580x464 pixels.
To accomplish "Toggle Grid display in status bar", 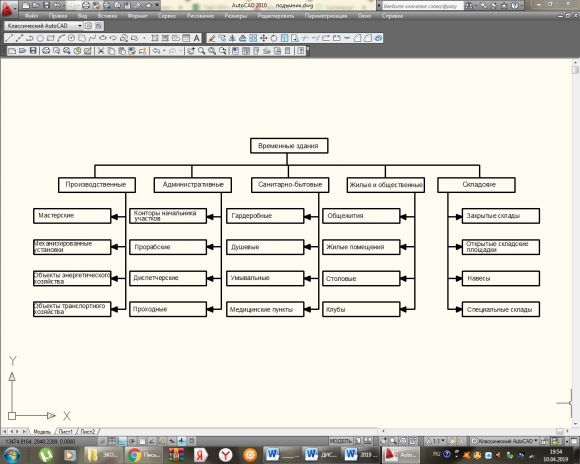I will coord(112,441).
